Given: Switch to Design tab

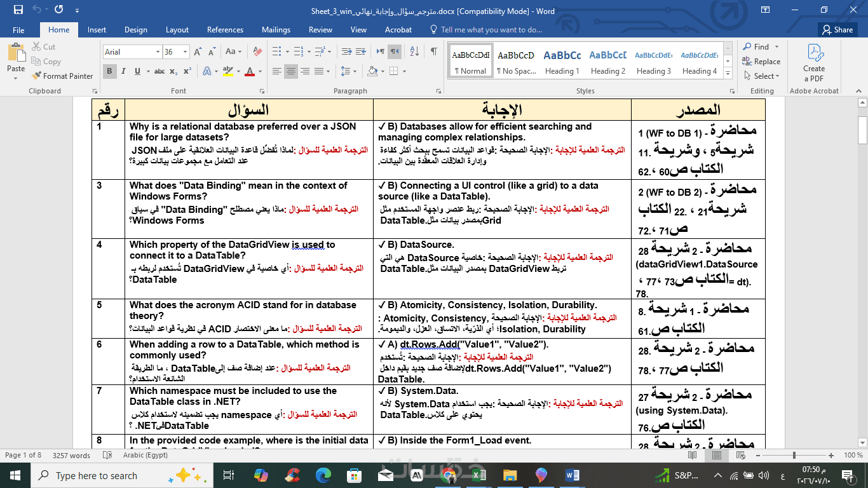Looking at the screenshot, I should (136, 30).
